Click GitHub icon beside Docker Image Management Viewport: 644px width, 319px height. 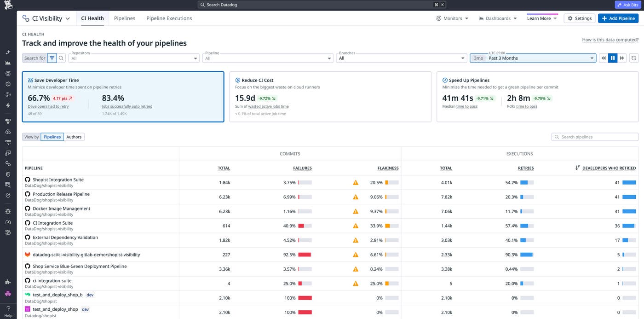tap(28, 209)
